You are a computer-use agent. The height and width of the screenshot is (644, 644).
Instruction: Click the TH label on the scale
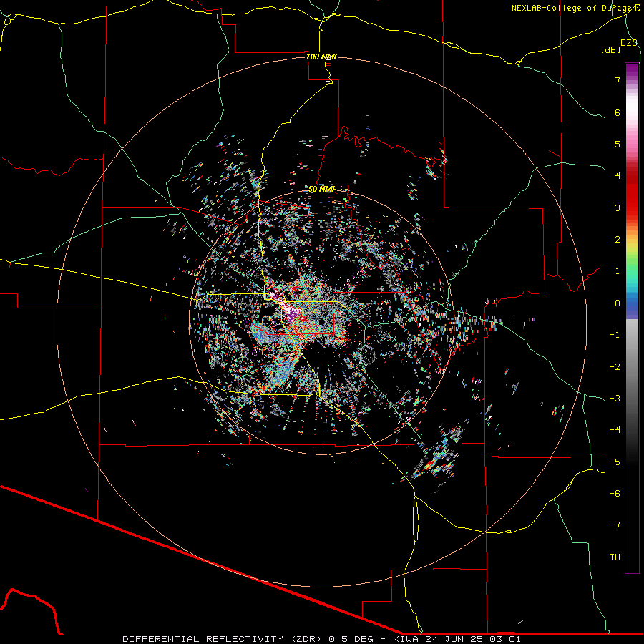point(615,557)
